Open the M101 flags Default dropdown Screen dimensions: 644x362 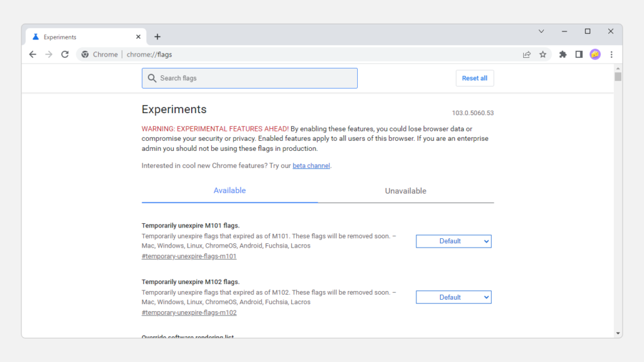(x=453, y=241)
